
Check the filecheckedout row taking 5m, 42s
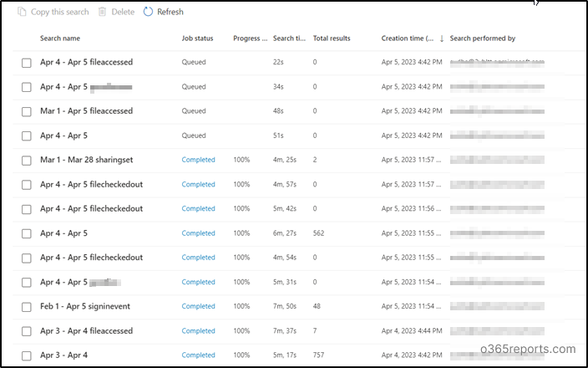coord(26,209)
